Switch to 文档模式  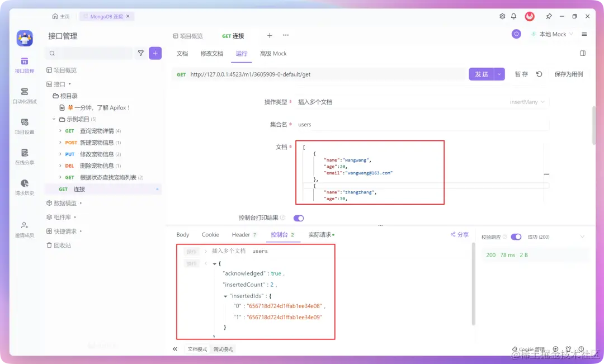197,349
